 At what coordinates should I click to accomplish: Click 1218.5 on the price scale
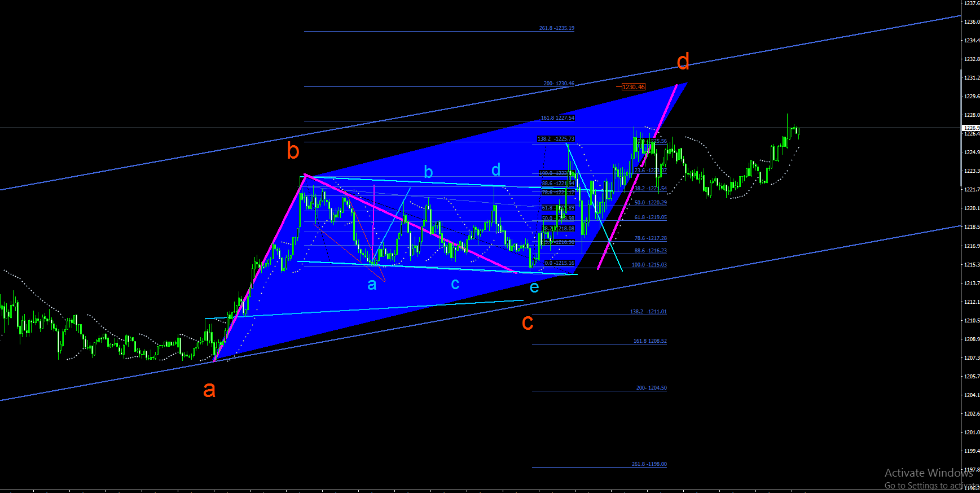972,227
